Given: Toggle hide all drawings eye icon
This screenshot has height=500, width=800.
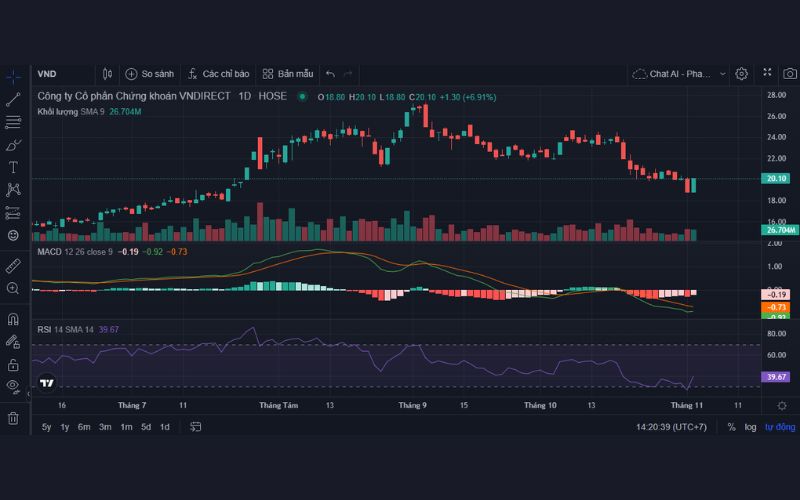Looking at the screenshot, I should pos(13,386).
